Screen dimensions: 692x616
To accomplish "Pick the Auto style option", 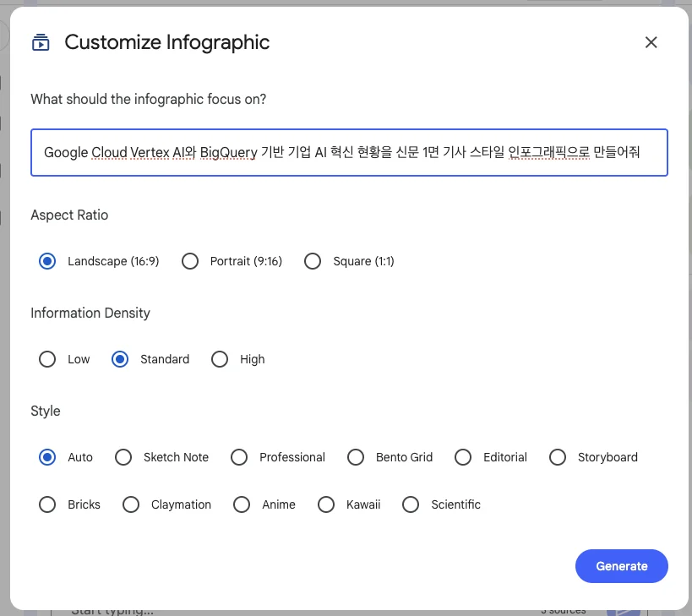I will (47, 457).
